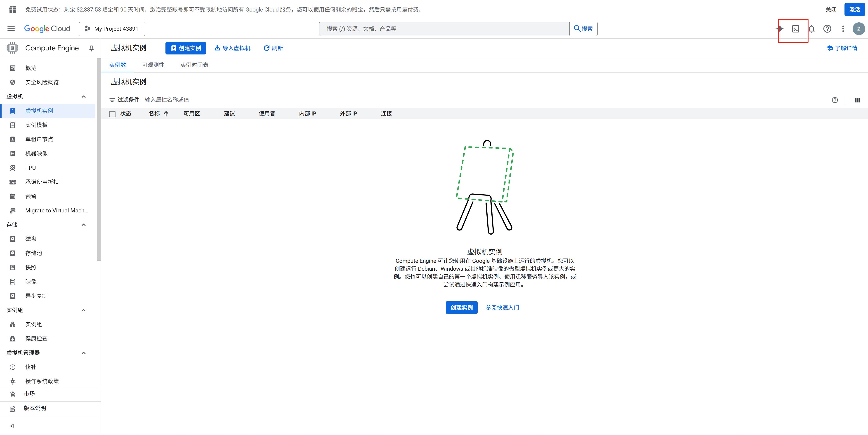Screen dimensions: 868x435
Task: Collapse sidebar with bottom arrow icon
Action: tap(12, 426)
